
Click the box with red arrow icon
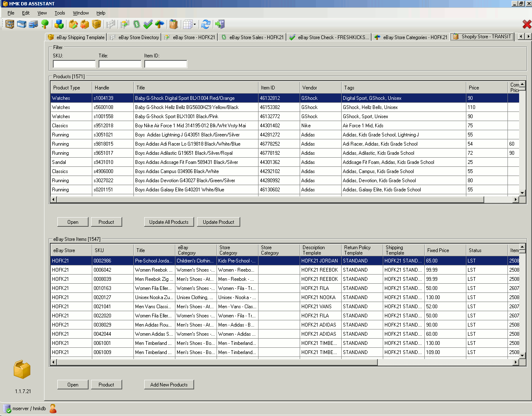point(85,24)
